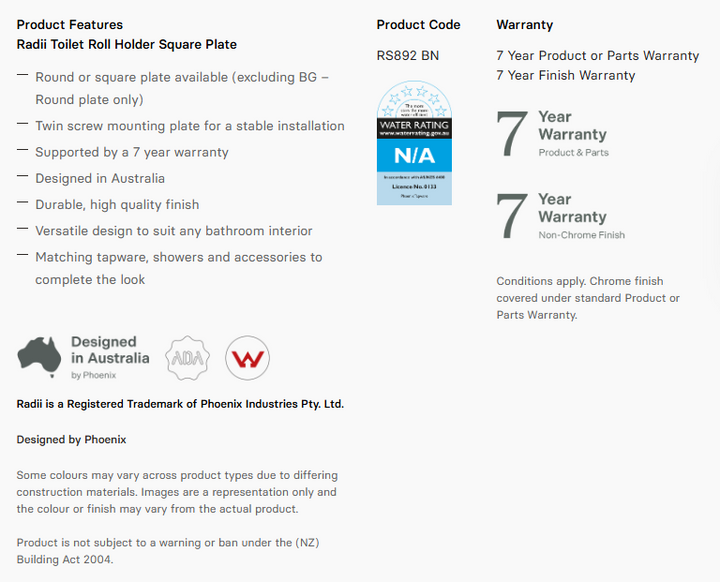This screenshot has height=582, width=720.
Task: Click the Designed in Australia by Phoenix logo text
Action: coord(110,357)
